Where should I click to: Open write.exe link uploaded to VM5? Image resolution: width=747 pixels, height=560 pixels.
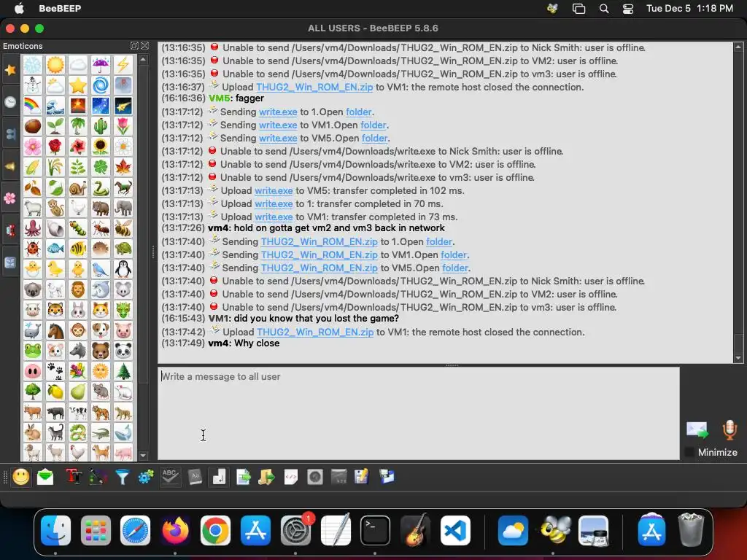274,190
